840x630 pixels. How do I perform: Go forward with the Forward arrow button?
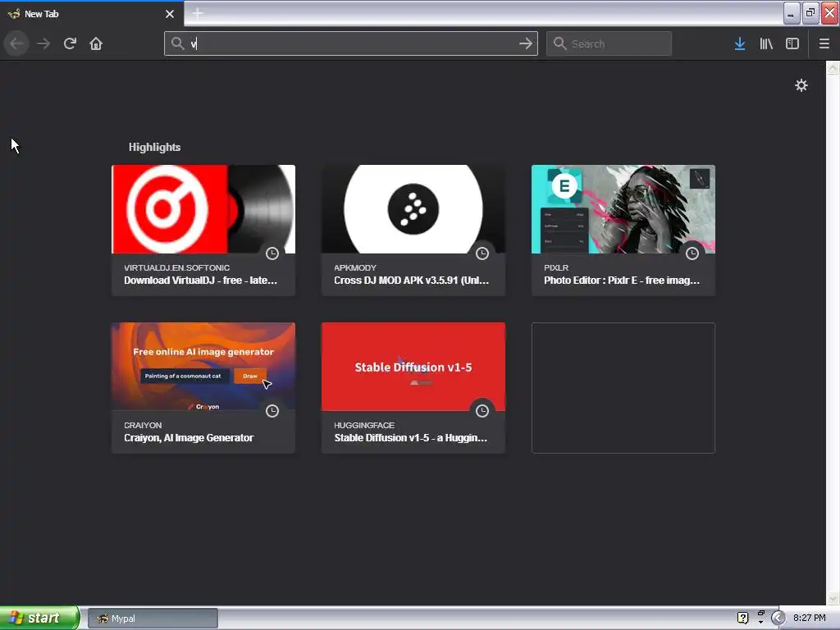43,43
